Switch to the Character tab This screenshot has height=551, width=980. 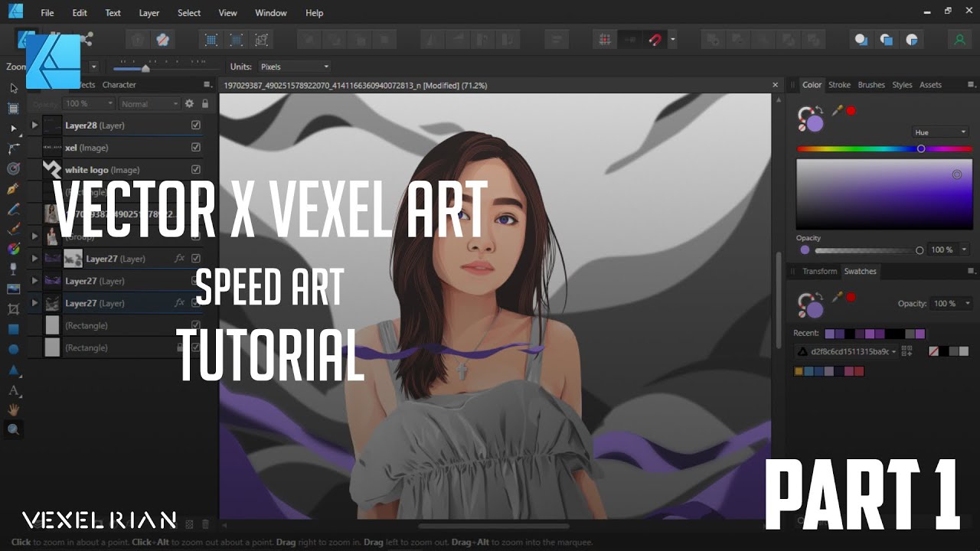tap(119, 85)
